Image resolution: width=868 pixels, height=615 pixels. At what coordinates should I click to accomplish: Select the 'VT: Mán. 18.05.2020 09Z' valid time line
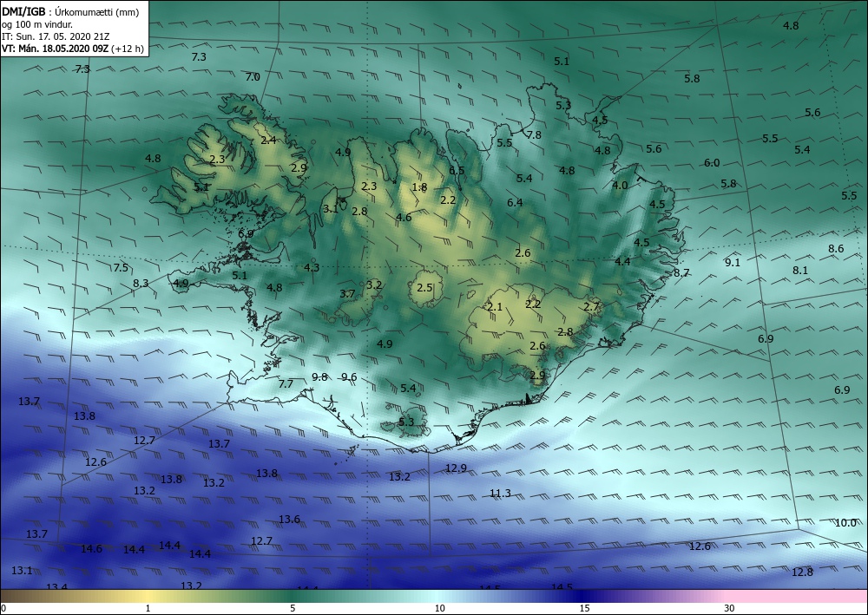pyautogui.click(x=56, y=49)
